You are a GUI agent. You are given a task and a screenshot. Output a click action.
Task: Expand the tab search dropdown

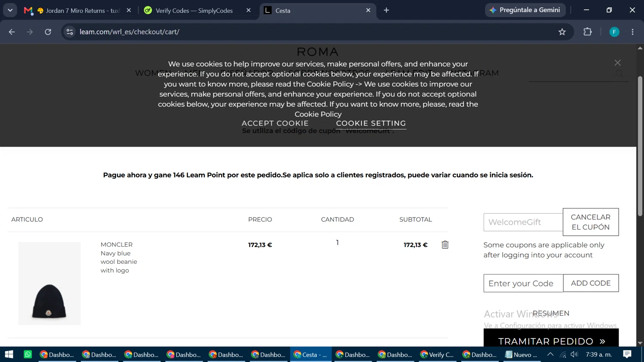tap(10, 10)
